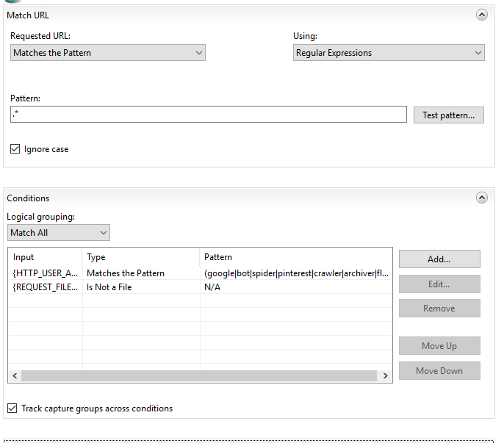Click the Edit condition button

439,284
